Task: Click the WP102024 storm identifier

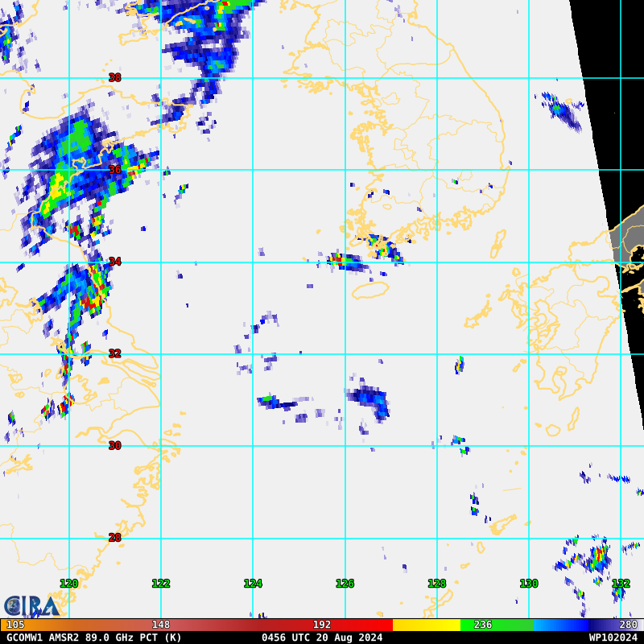Action: click(x=613, y=638)
